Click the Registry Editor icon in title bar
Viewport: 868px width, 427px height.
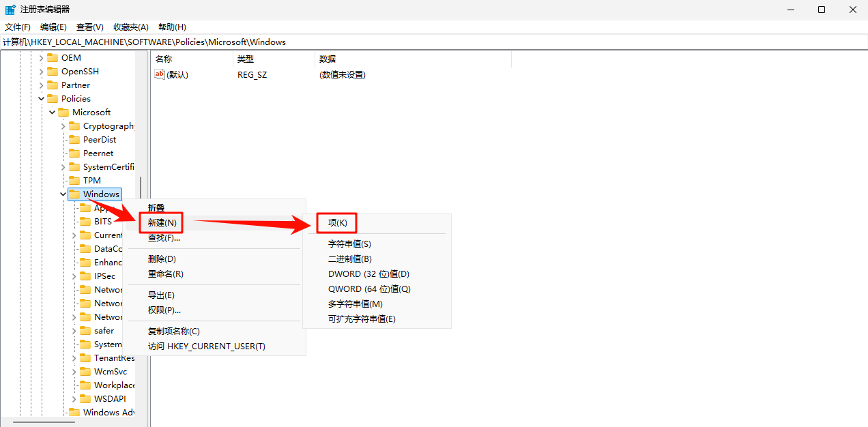(x=10, y=9)
